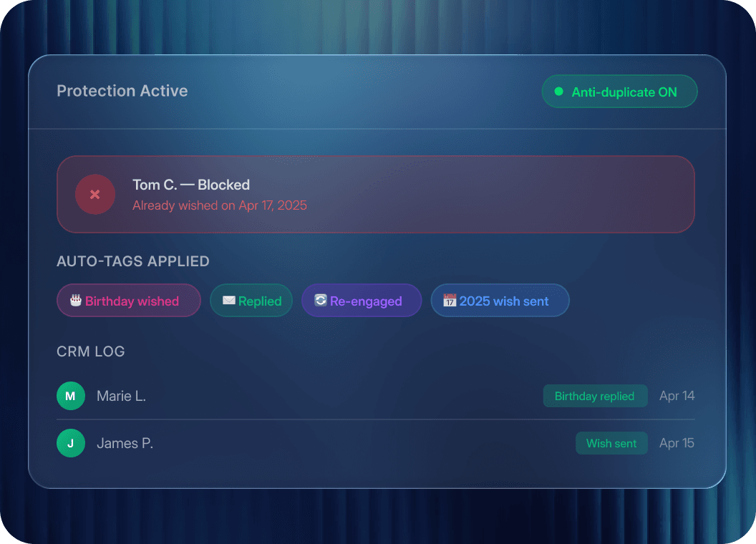Viewport: 756px width, 544px height.
Task: Click the Birthday replied badge
Action: click(x=595, y=396)
